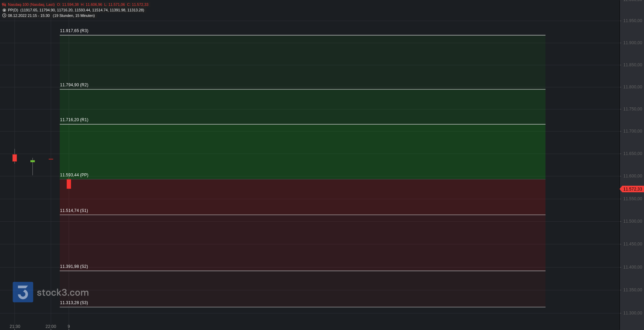
Task: Click the current price tag 11.572,33
Action: click(632, 189)
